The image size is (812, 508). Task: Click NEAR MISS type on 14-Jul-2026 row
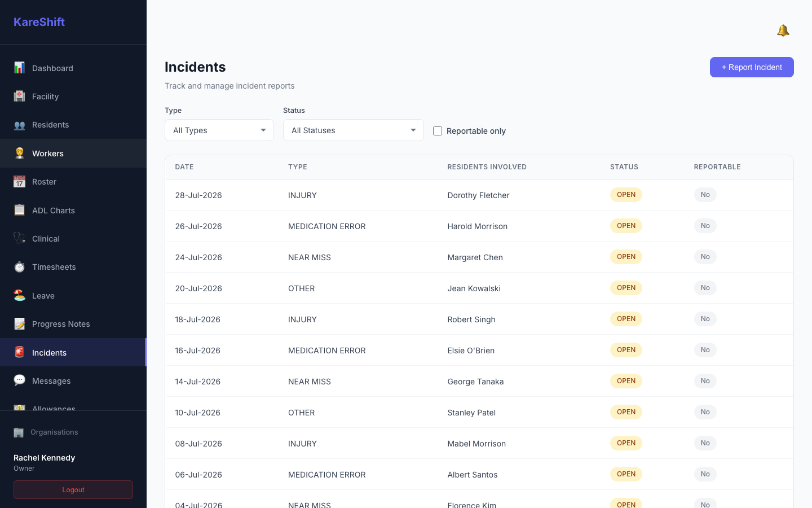(310, 382)
